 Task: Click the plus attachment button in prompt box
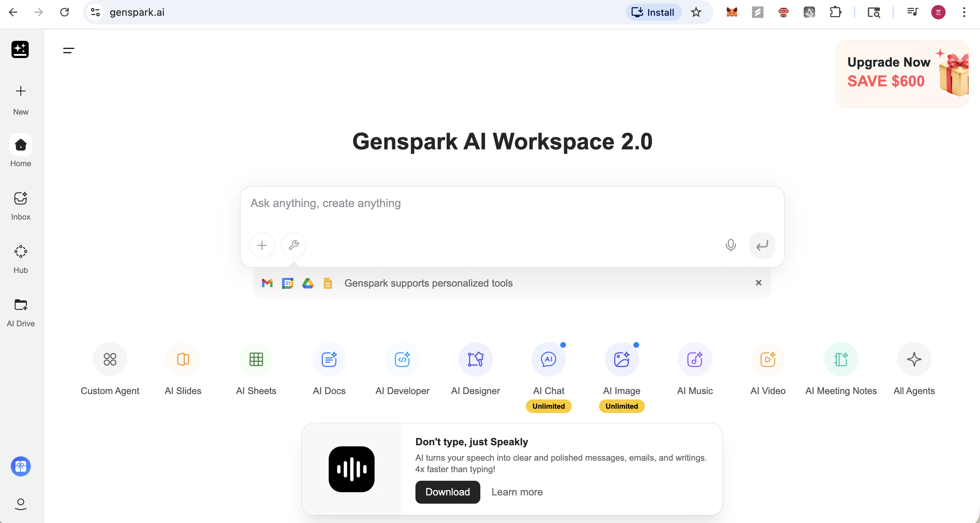[262, 245]
